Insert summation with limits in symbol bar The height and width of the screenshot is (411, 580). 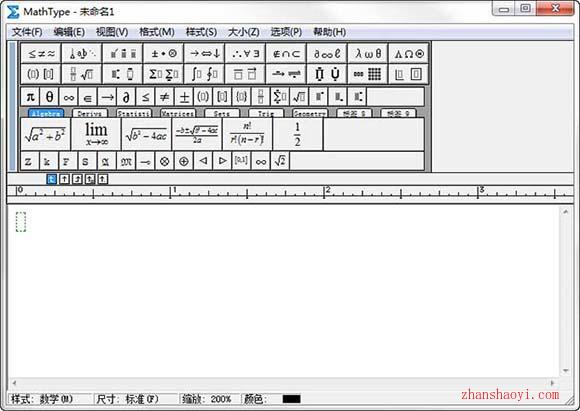click(280, 97)
